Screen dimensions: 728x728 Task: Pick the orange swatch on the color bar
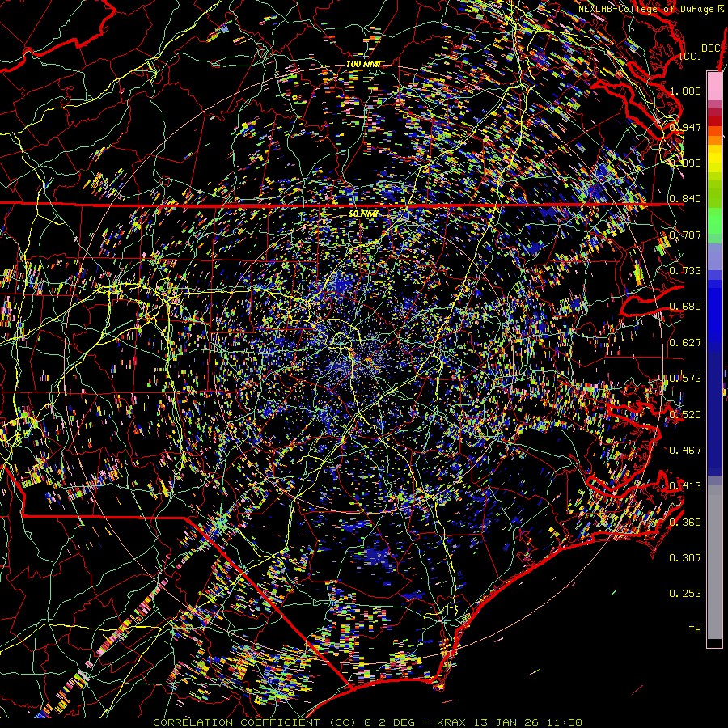[x=714, y=140]
